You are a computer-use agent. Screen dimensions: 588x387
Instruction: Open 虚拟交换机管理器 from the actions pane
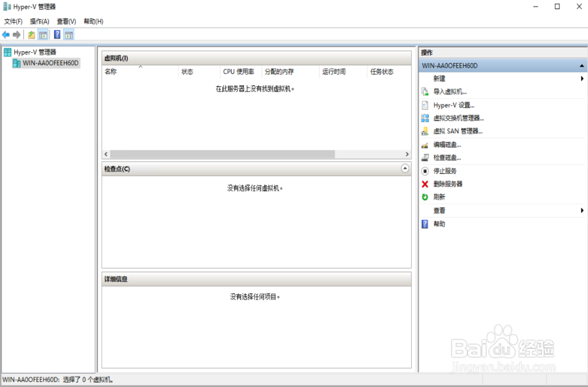pyautogui.click(x=425, y=117)
